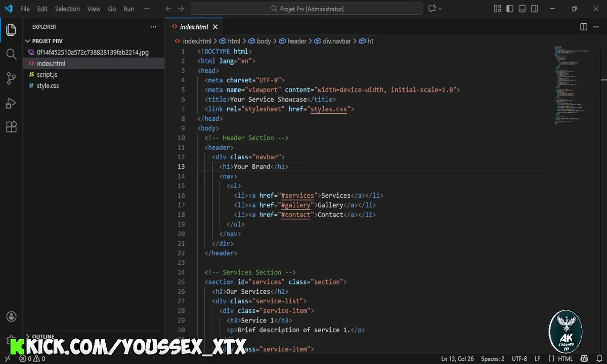The image size is (607, 364).
Task: Show hidden menus via menu bar ellipsis
Action: point(147,9)
